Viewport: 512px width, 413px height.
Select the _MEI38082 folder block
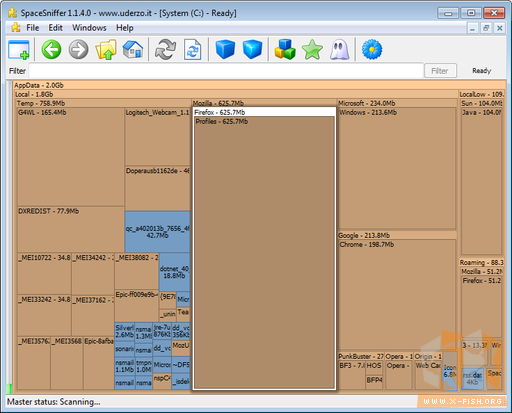tap(137, 271)
